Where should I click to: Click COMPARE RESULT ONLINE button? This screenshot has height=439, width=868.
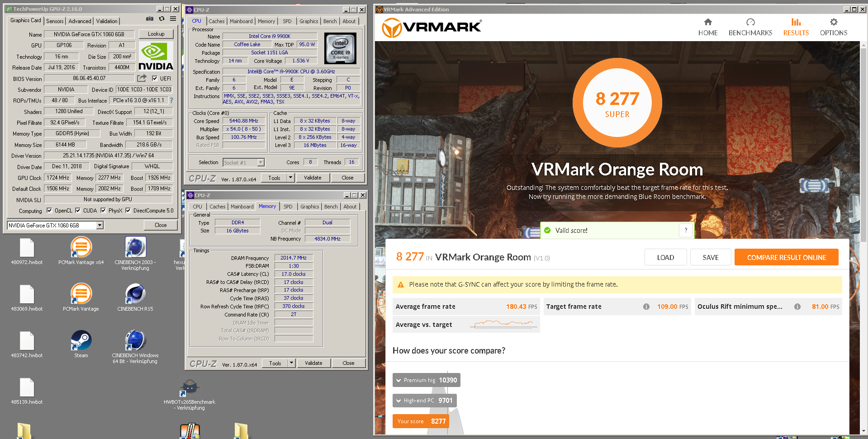786,257
